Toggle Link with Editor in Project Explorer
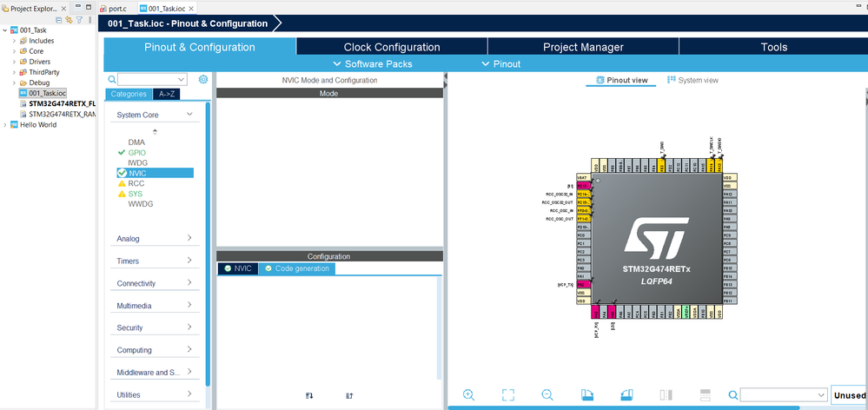868x410 pixels. point(69,19)
